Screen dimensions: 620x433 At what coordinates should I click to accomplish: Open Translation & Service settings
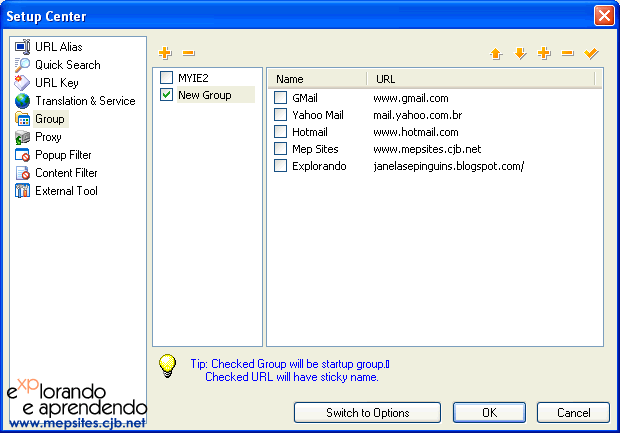click(x=85, y=101)
